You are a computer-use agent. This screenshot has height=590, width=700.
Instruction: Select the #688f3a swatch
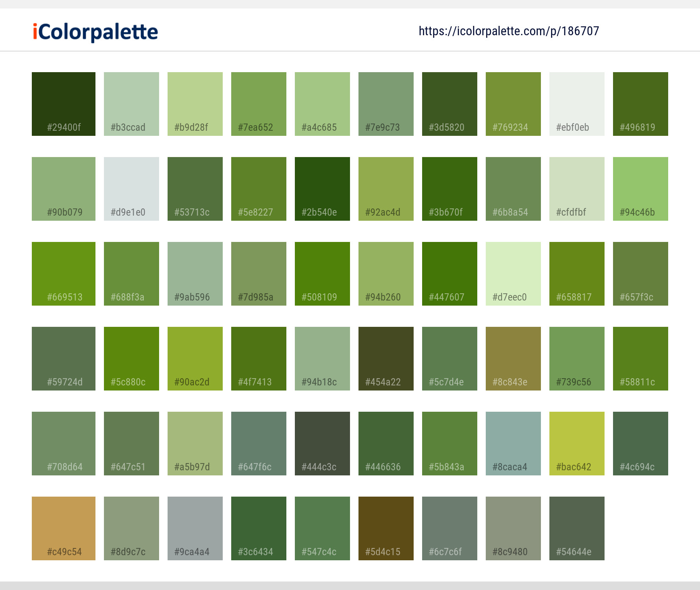(132, 274)
